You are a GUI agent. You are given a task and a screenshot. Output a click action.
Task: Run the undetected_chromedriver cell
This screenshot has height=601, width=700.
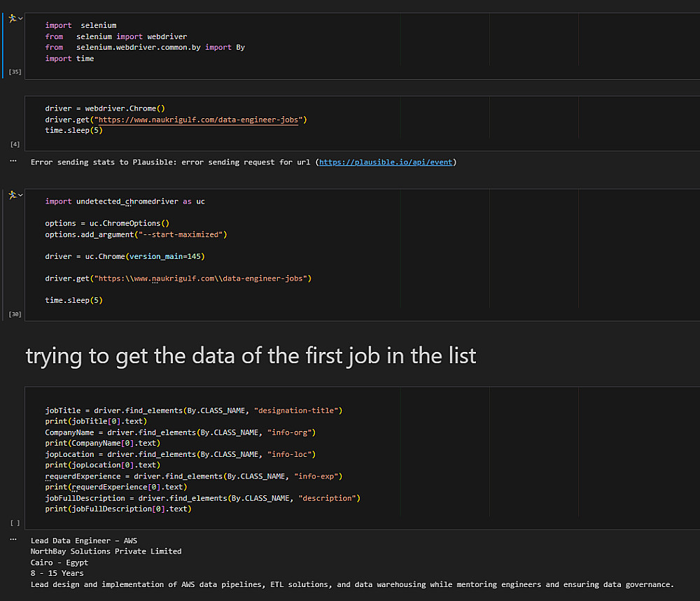point(12,195)
